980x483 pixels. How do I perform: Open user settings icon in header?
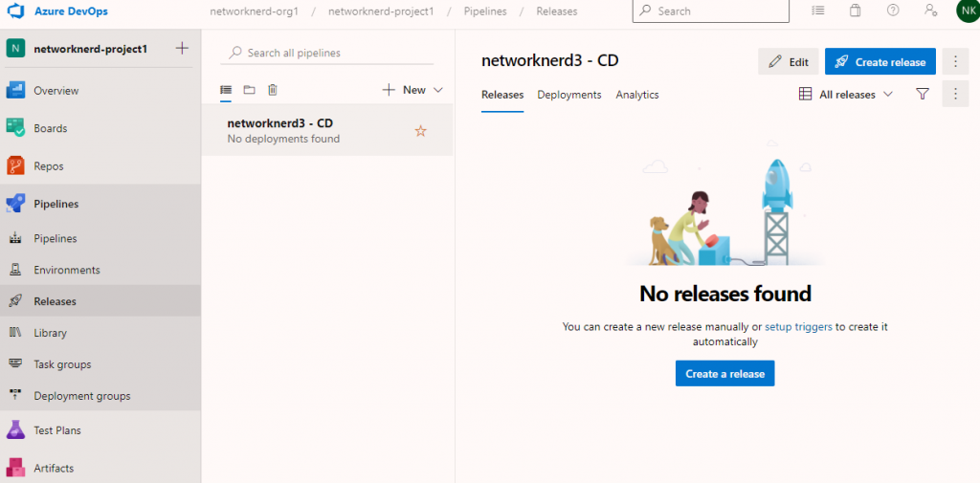click(x=930, y=10)
